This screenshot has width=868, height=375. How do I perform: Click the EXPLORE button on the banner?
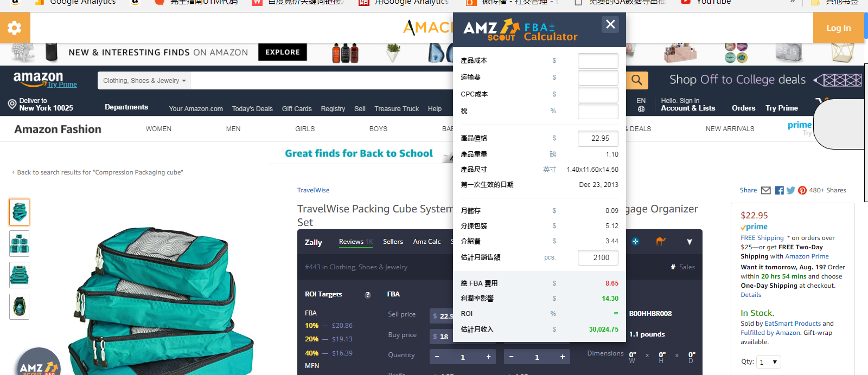[283, 52]
